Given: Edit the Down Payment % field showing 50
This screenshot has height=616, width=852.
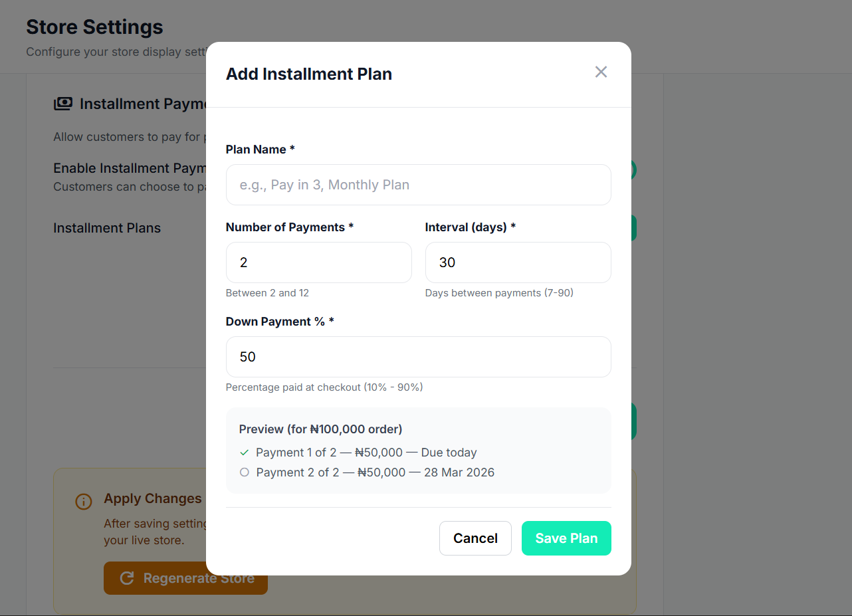Looking at the screenshot, I should tap(418, 357).
